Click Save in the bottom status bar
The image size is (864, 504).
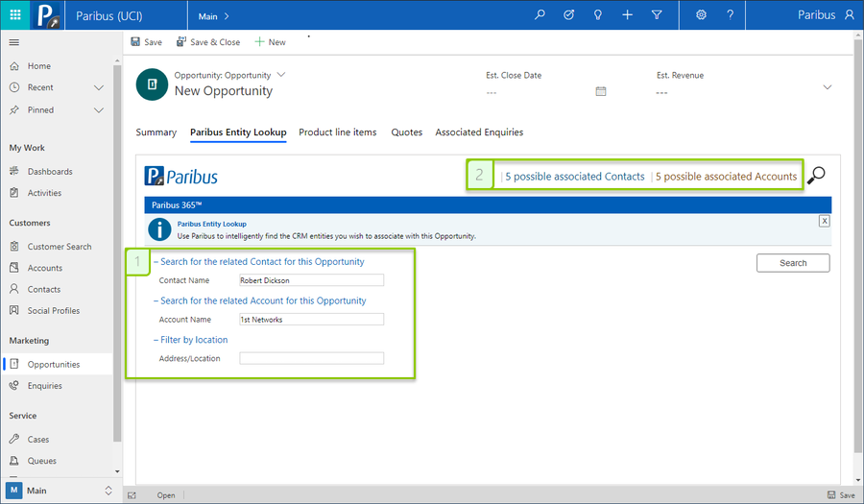click(x=841, y=495)
